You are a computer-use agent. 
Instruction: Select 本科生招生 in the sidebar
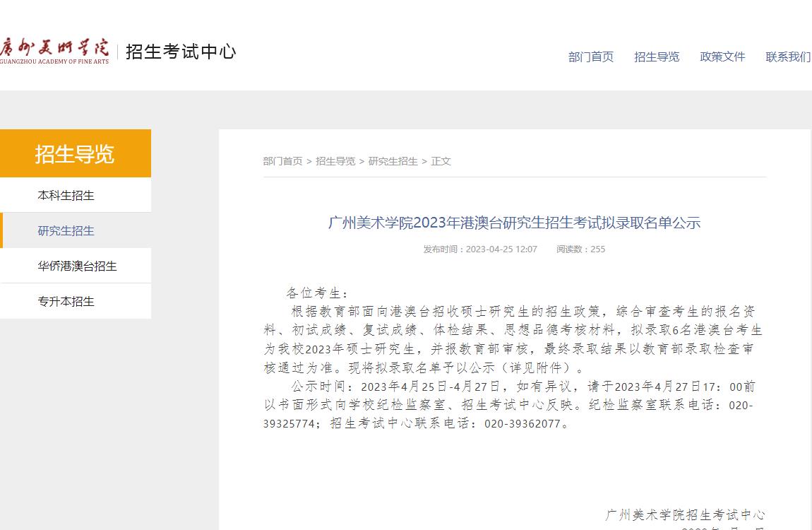[x=76, y=195]
